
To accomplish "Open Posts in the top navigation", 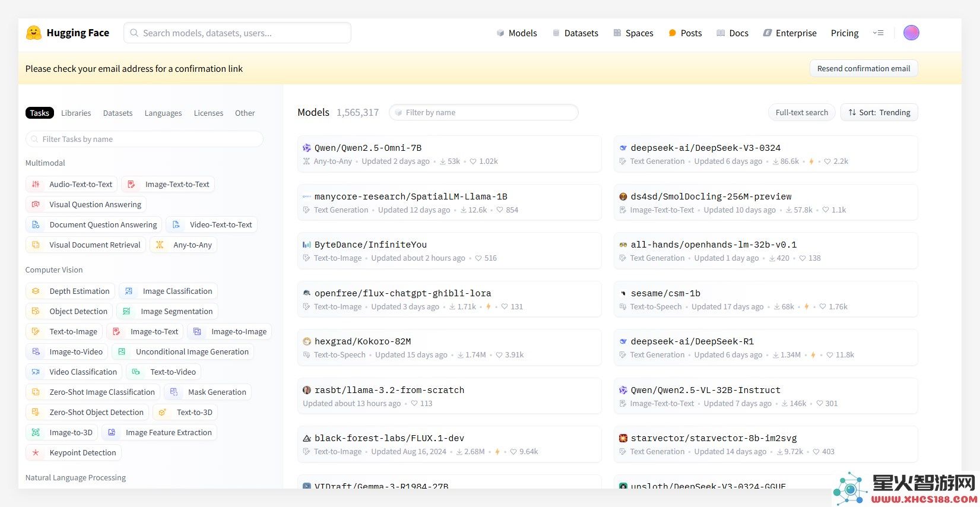I will 685,33.
